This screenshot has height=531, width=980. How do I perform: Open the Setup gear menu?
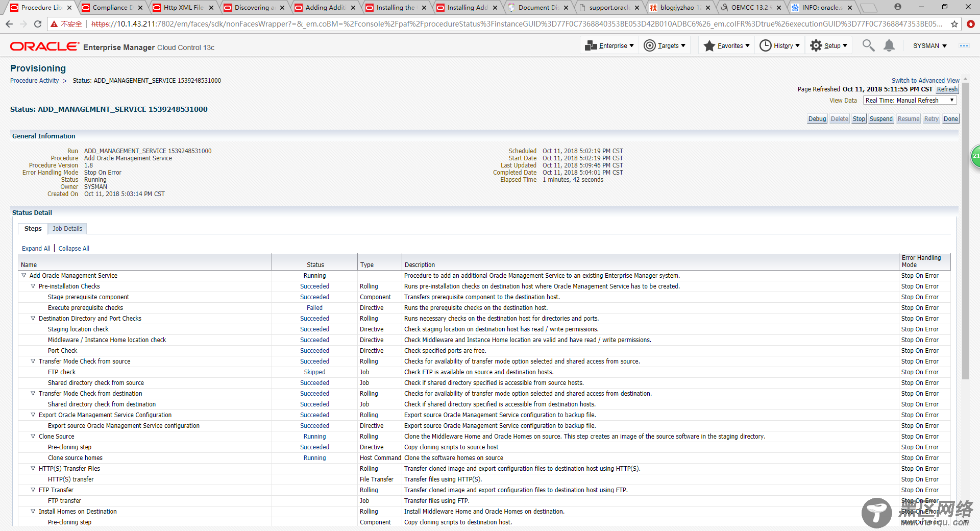click(x=829, y=45)
